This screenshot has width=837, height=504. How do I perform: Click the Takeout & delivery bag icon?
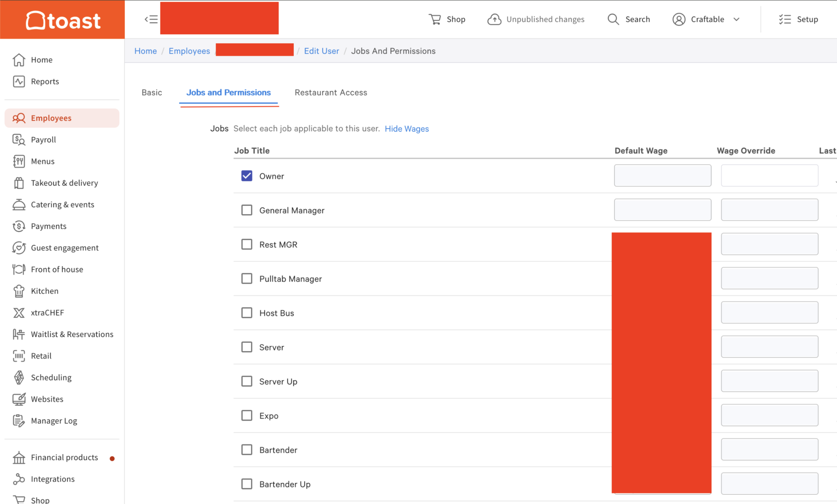pos(19,183)
